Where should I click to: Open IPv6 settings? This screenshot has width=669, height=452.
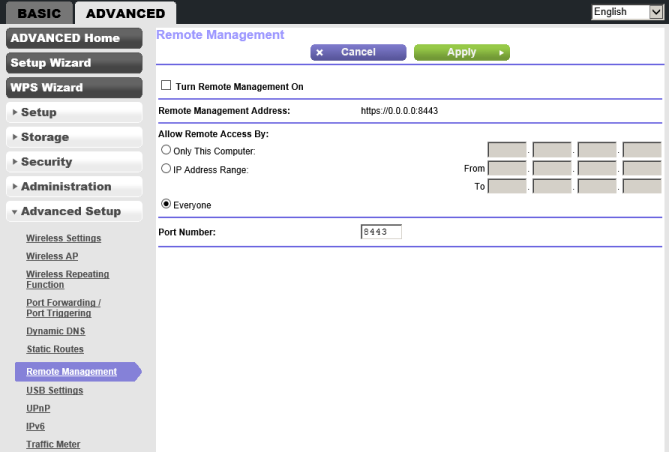pyautogui.click(x=35, y=426)
